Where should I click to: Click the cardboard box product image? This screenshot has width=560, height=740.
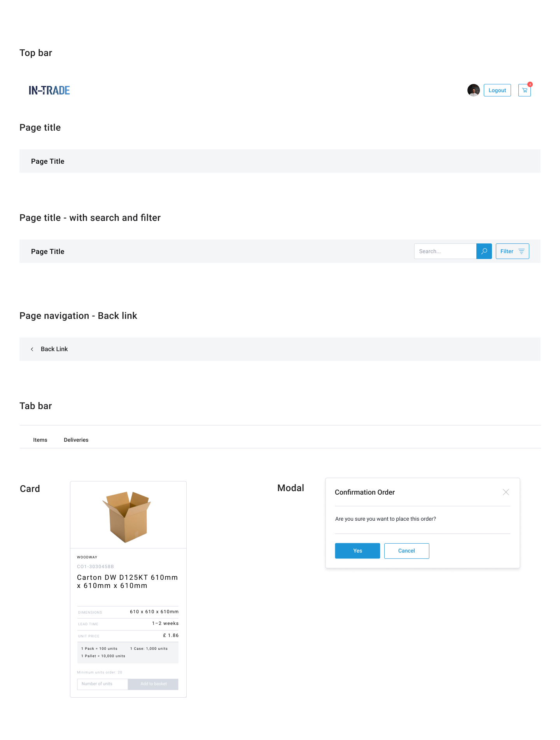pyautogui.click(x=127, y=517)
